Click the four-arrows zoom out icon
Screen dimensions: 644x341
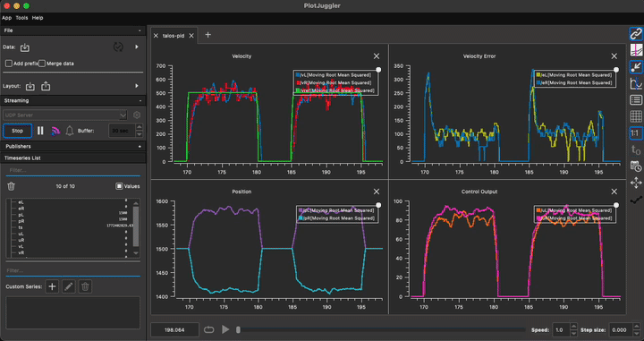[x=636, y=183]
